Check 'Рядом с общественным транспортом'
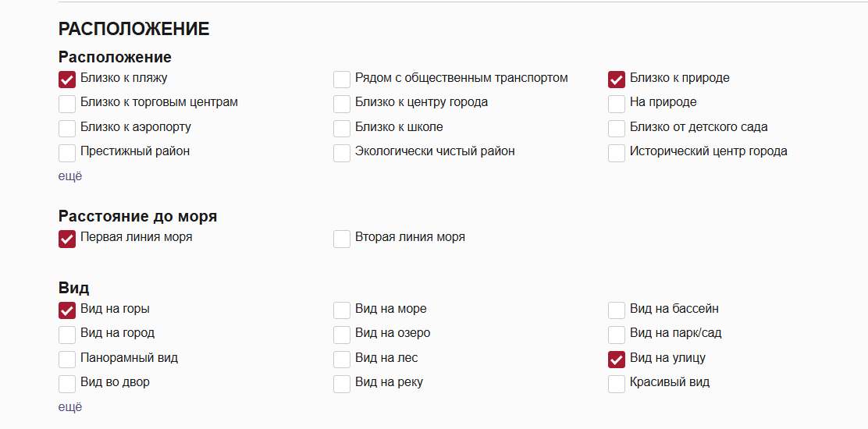 [342, 80]
